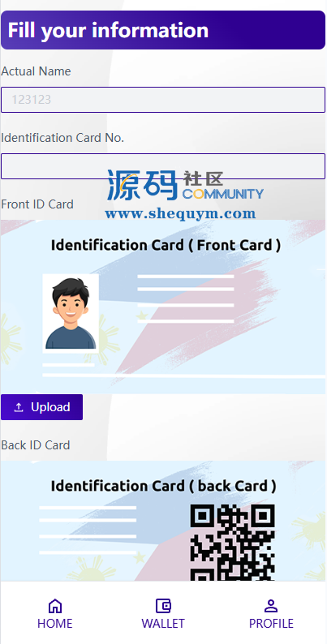Tap the Profile person icon
327x644 pixels.
click(271, 606)
